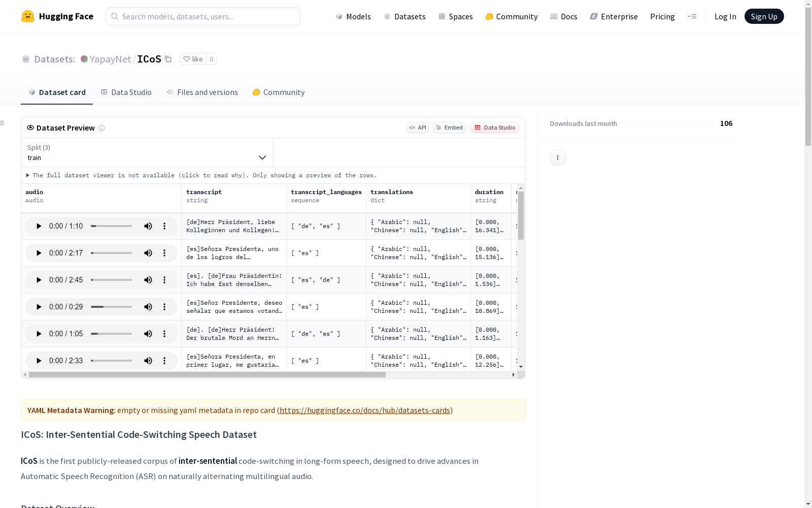Mute the 2:45 audio clip
The width and height of the screenshot is (812, 508).
pyautogui.click(x=148, y=280)
